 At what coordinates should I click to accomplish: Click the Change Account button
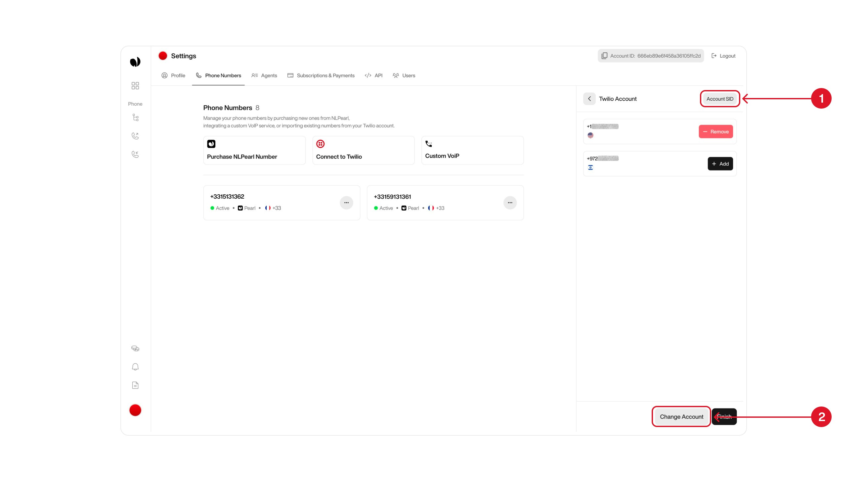[681, 416]
